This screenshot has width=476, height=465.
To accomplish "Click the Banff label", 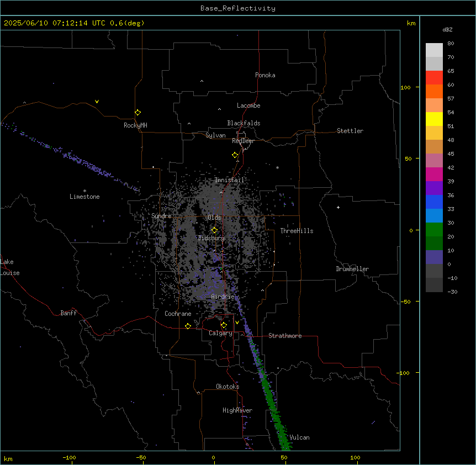I will (x=68, y=313).
